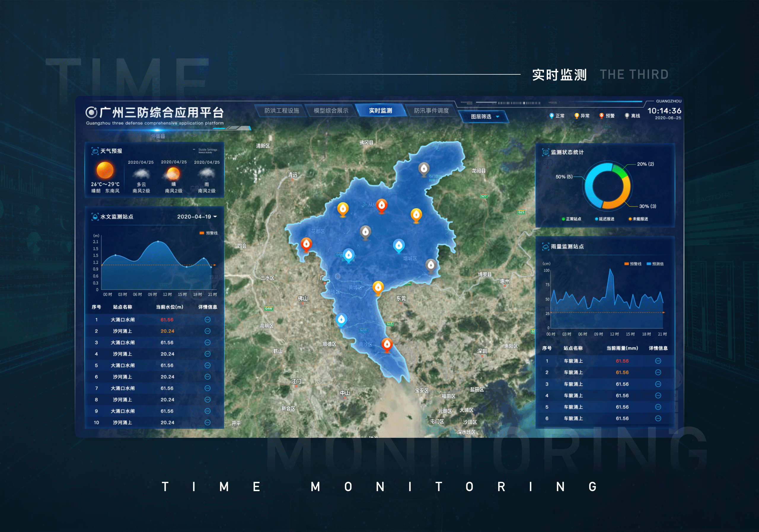Click the large sun icon showing 26℃~29℃
The height and width of the screenshot is (532, 759).
point(105,170)
